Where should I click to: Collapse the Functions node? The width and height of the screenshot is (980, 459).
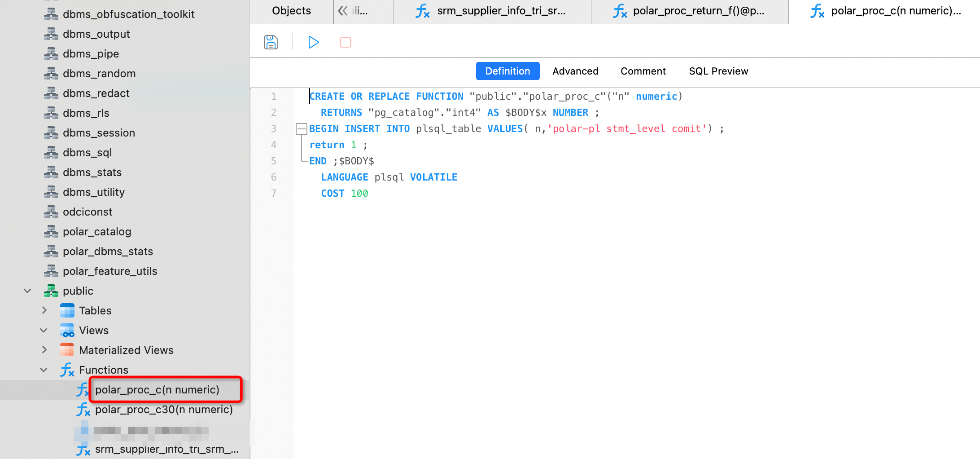44,370
